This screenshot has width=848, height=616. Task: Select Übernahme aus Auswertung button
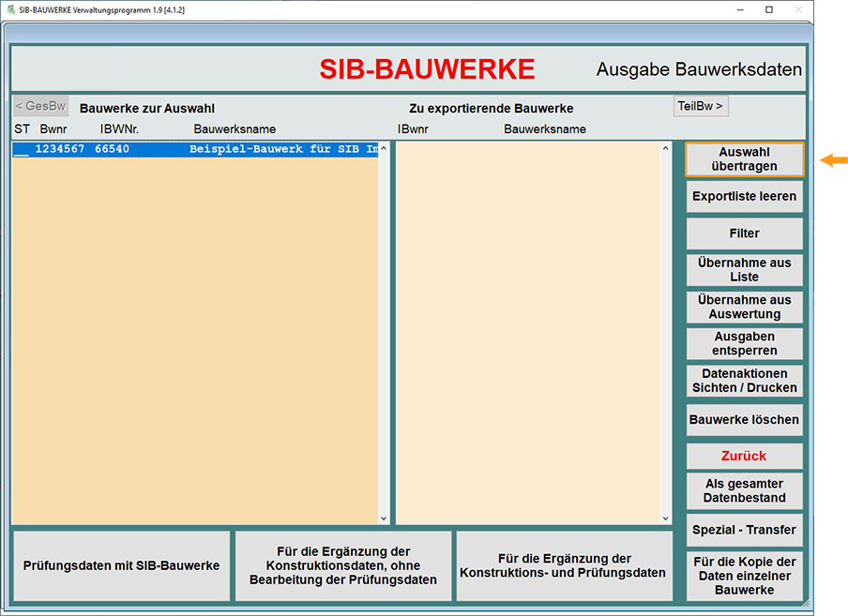pos(744,308)
